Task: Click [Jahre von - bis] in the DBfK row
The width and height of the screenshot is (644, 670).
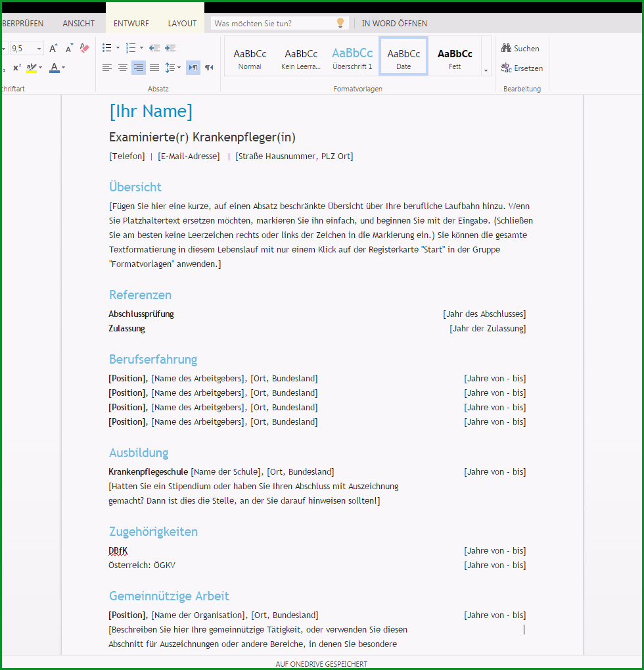Action: pyautogui.click(x=495, y=551)
